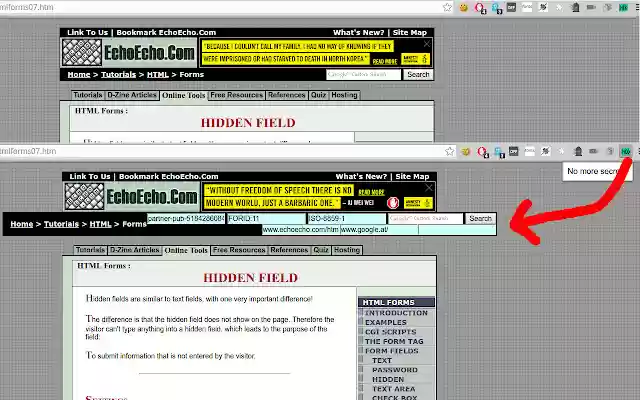
Task: Open References tab in lower window
Action: tap(289, 250)
